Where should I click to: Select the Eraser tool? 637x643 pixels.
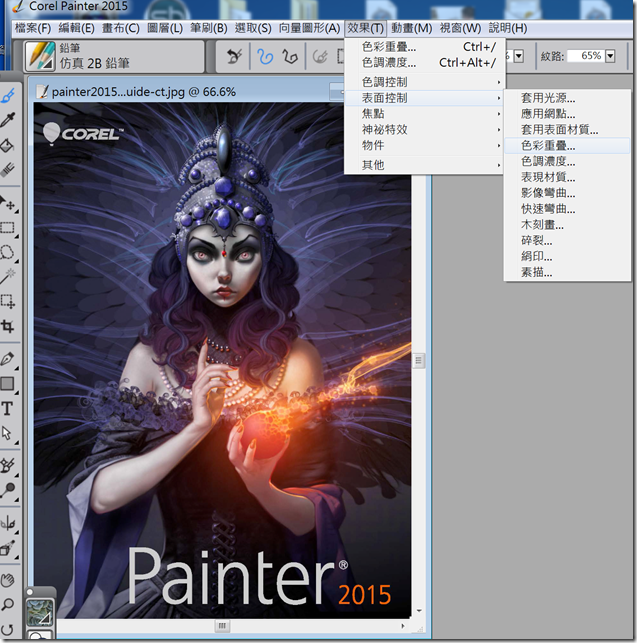click(x=8, y=169)
